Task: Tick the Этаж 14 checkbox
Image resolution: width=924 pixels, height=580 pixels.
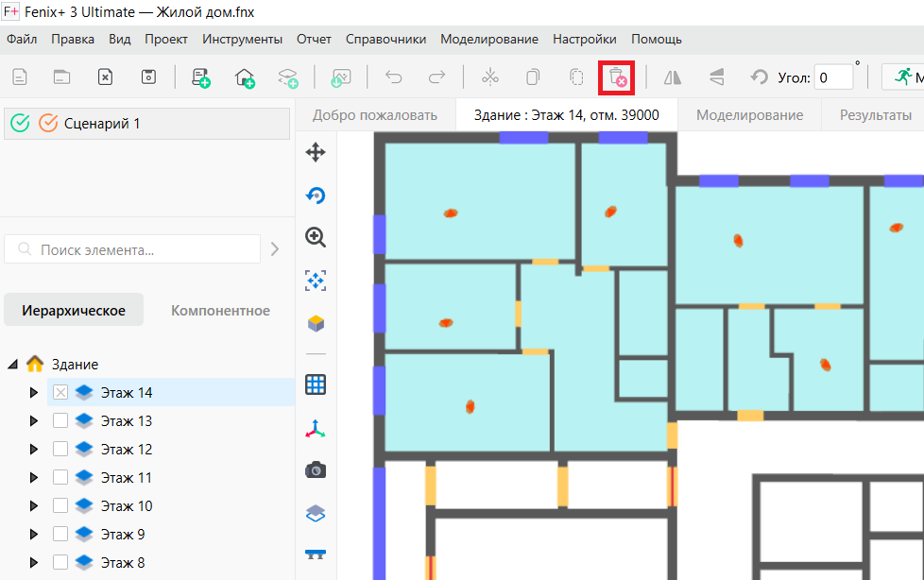Action: tap(60, 393)
